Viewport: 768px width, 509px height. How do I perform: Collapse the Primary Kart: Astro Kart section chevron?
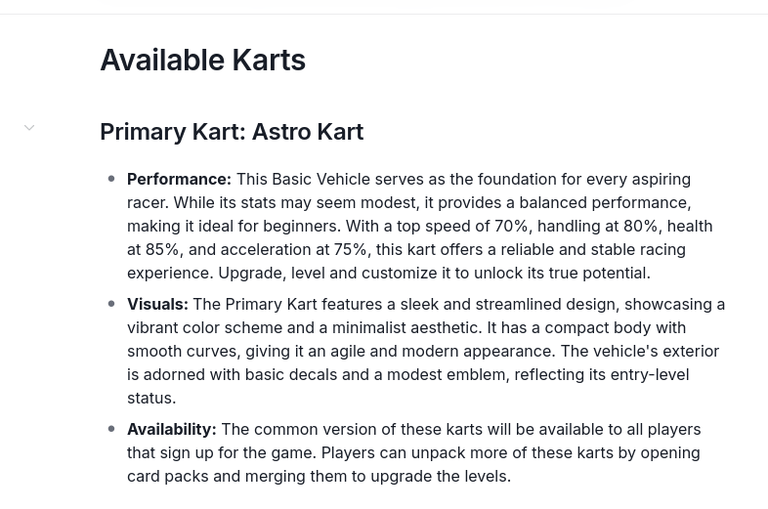[29, 128]
